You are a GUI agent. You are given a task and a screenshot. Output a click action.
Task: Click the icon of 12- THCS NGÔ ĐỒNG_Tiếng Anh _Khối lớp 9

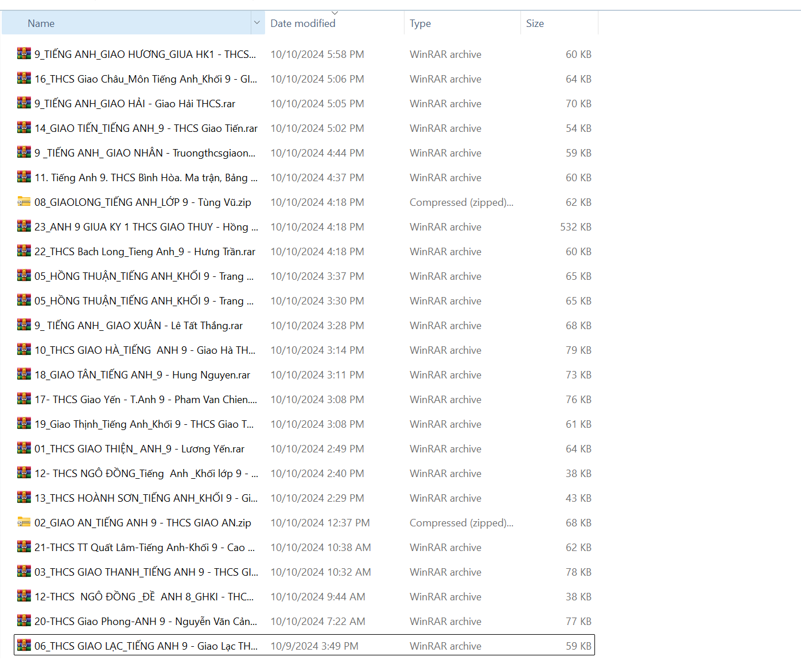click(24, 472)
